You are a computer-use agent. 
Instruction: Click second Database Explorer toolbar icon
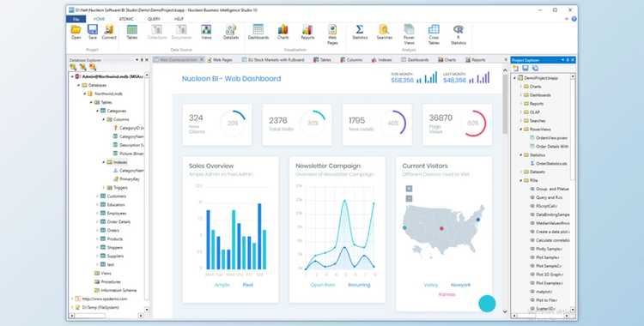pyautogui.click(x=83, y=67)
